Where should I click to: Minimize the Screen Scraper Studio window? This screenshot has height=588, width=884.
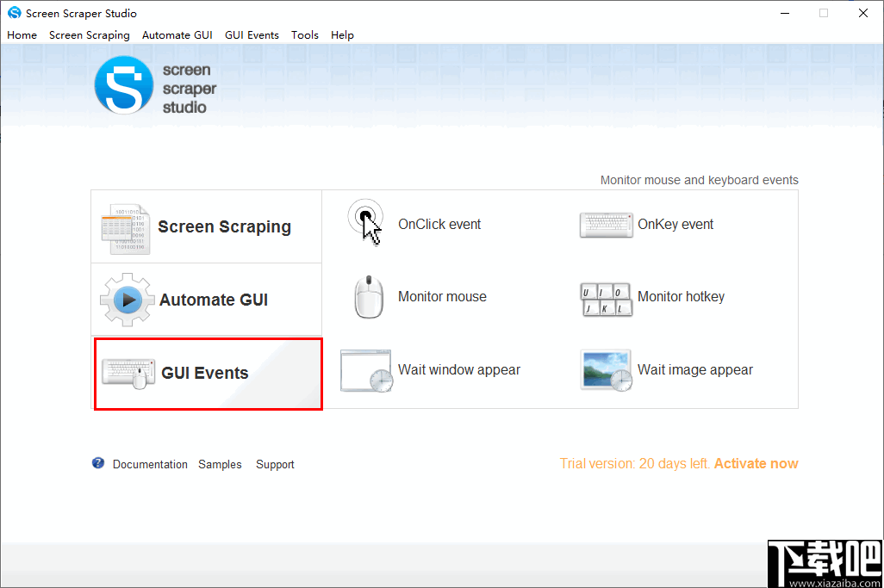pyautogui.click(x=784, y=13)
